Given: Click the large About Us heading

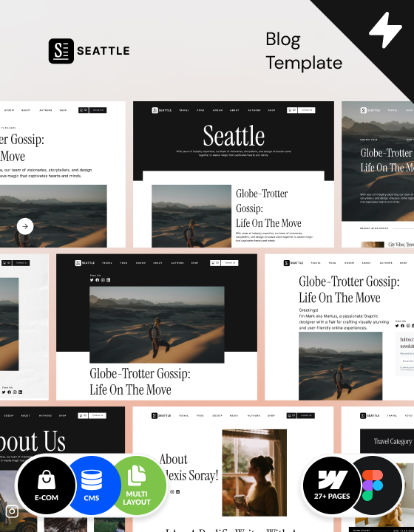Looking at the screenshot, I should tap(33, 441).
